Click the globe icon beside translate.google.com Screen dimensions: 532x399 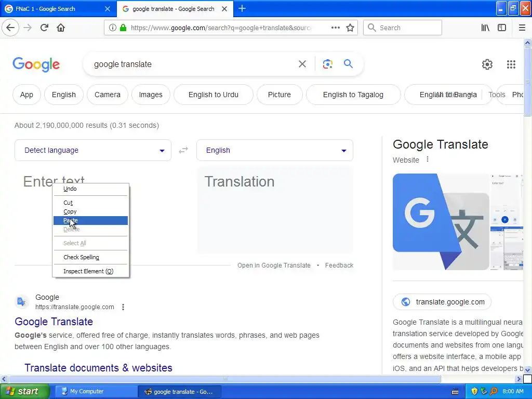[x=405, y=302]
